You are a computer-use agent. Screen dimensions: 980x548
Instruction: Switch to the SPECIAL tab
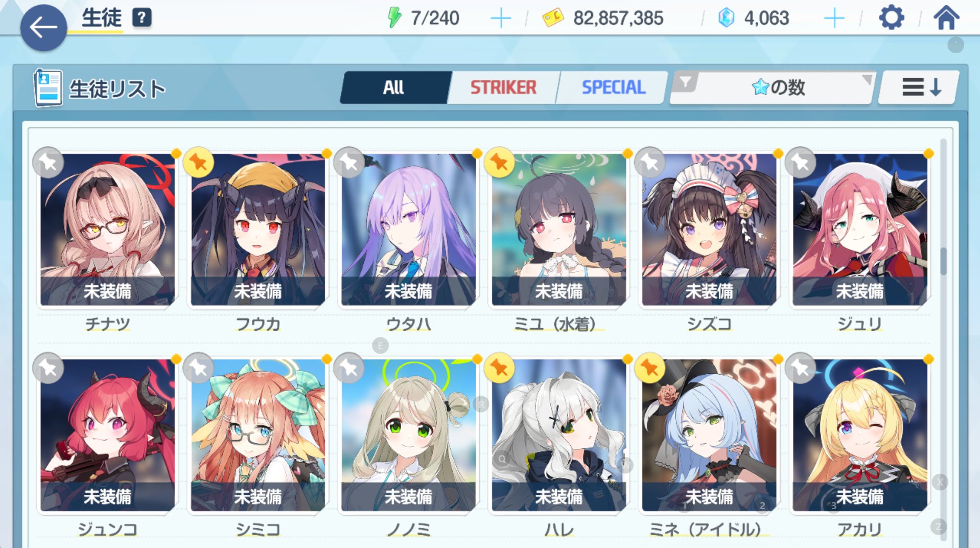(613, 87)
